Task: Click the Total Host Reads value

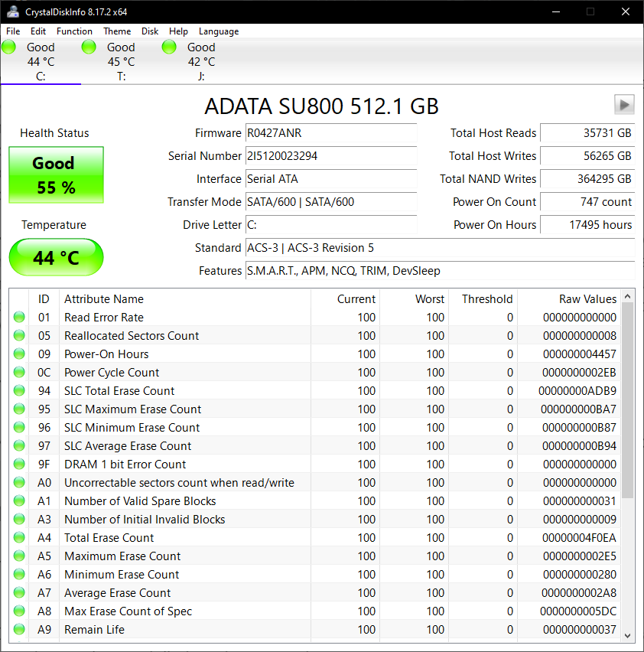Action: tap(587, 133)
